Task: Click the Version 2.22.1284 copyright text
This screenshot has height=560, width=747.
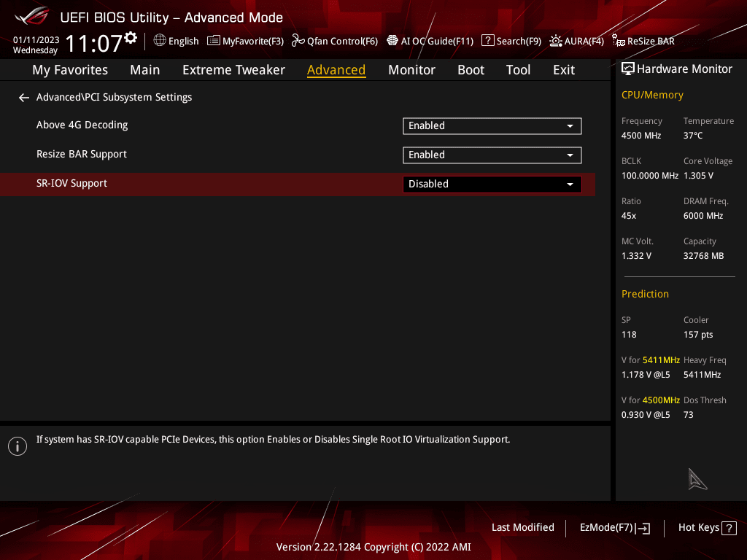Action: pos(373,547)
